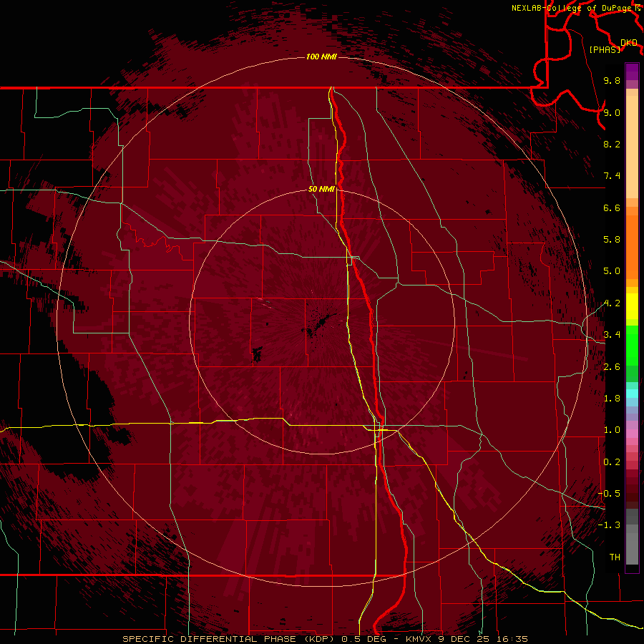
Task: Click the KMVX station identifier in the caption
Action: 418,639
